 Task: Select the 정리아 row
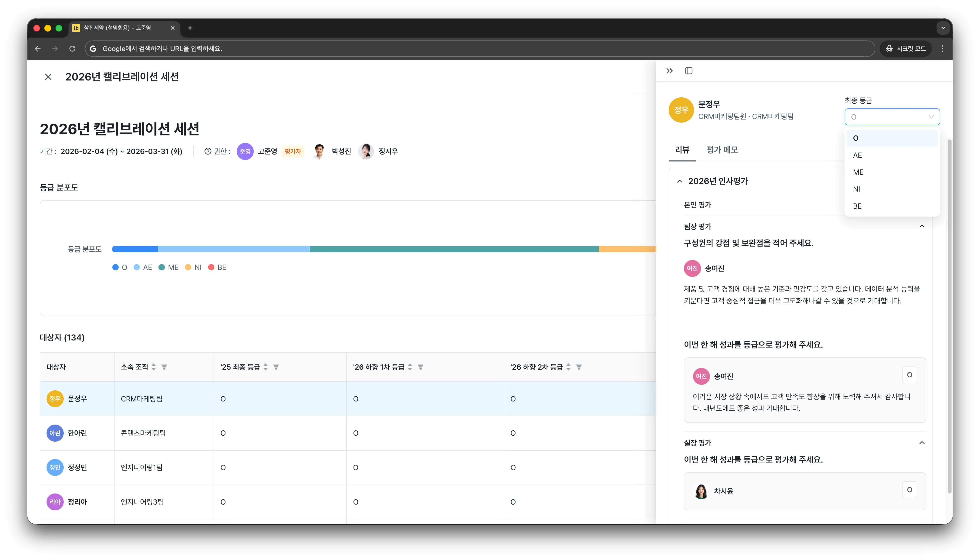[x=347, y=502]
